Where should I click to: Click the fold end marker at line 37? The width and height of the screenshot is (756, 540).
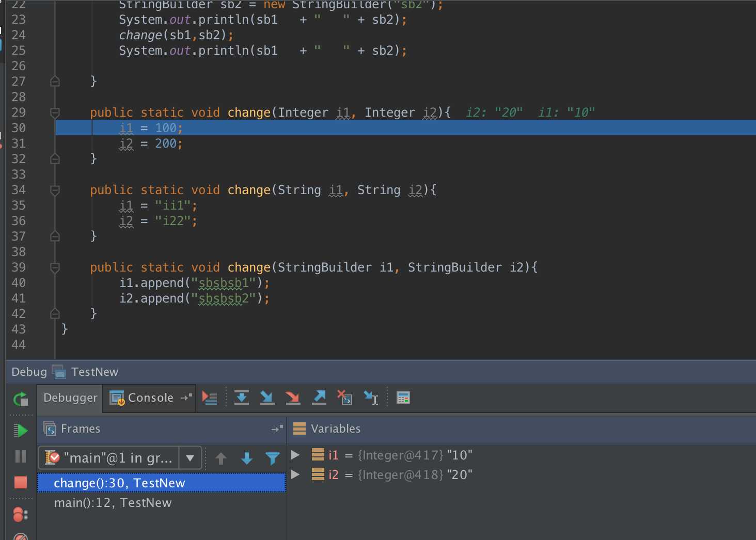[x=55, y=236]
